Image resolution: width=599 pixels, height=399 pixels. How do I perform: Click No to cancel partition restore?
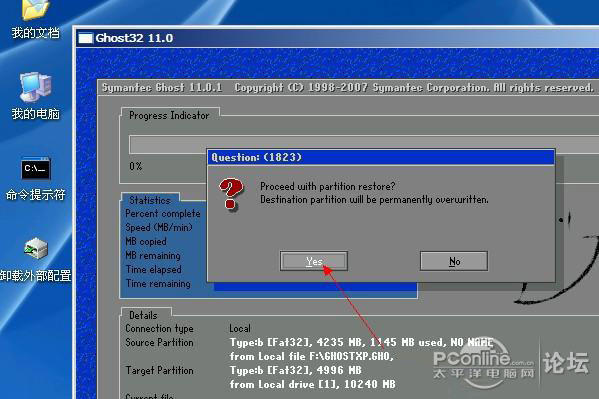[x=454, y=261]
